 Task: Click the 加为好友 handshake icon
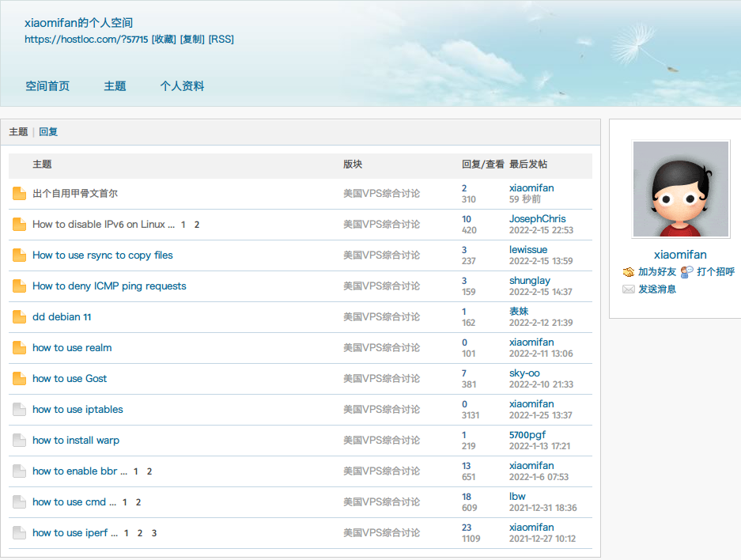(x=629, y=272)
